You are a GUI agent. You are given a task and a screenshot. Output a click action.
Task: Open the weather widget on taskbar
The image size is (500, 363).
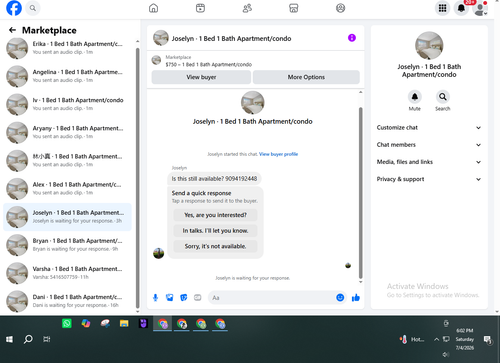pos(412,339)
